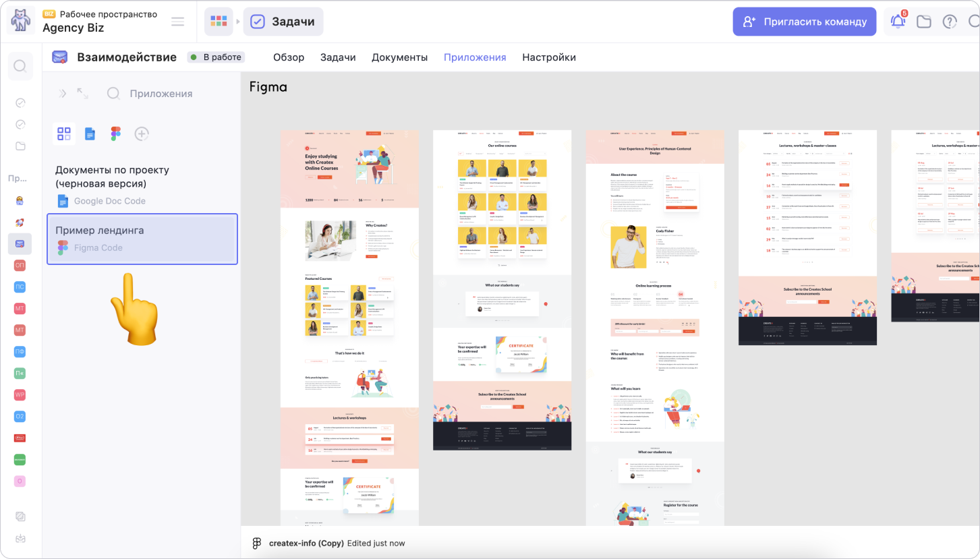This screenshot has height=559, width=980.
Task: Open the folder icon in top bar
Action: [x=923, y=22]
